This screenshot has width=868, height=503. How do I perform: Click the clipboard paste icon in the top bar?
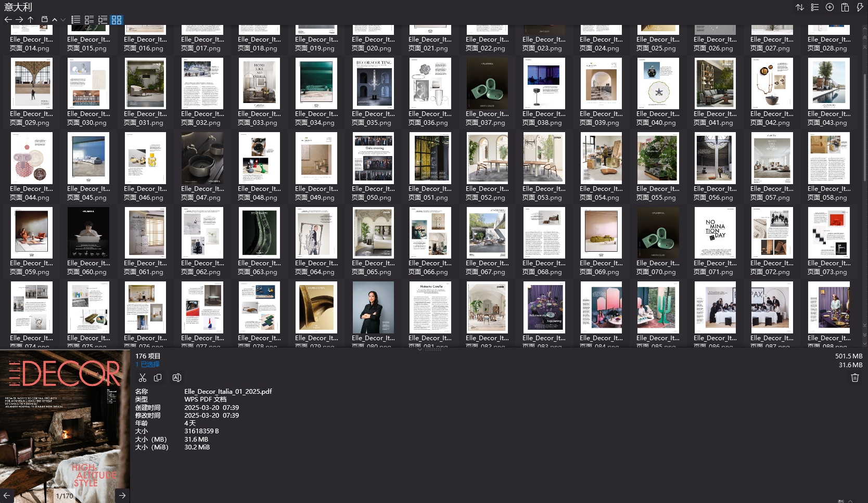(844, 7)
